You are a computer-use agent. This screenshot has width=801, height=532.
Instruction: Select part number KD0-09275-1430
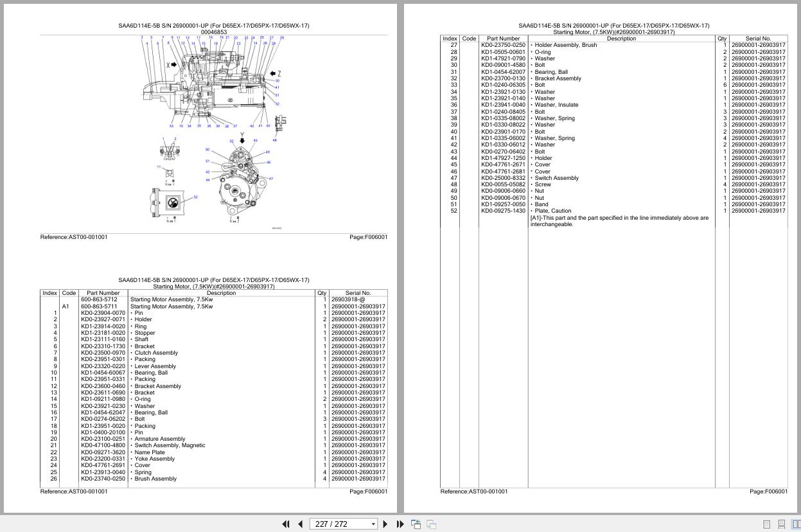point(503,211)
